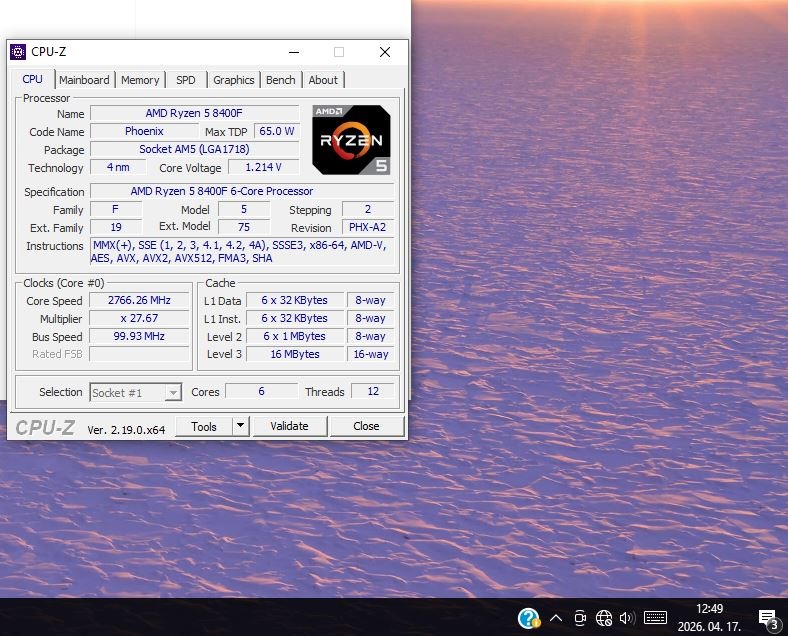Click the L1 Data size 6 x 32 KBytes

(x=295, y=300)
